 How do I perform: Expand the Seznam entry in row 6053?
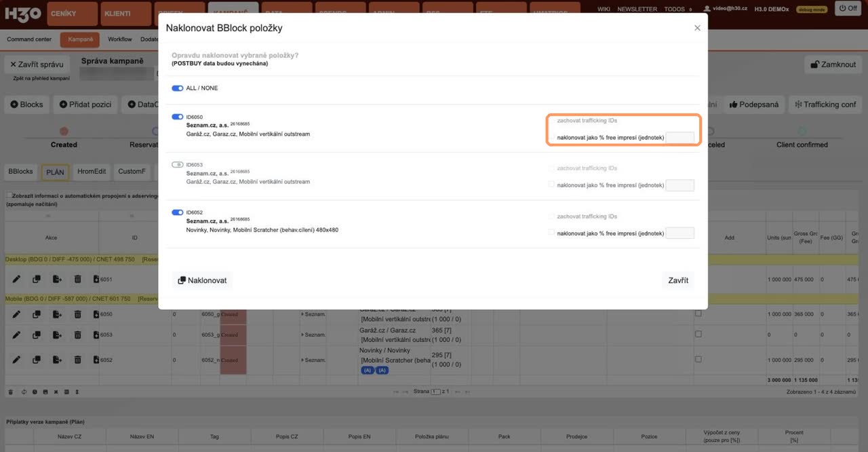pos(302,335)
